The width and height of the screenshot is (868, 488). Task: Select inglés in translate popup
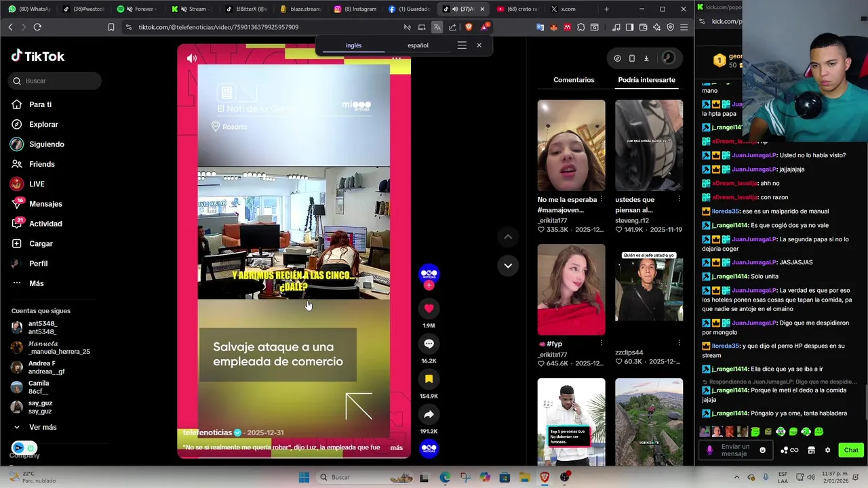353,45
